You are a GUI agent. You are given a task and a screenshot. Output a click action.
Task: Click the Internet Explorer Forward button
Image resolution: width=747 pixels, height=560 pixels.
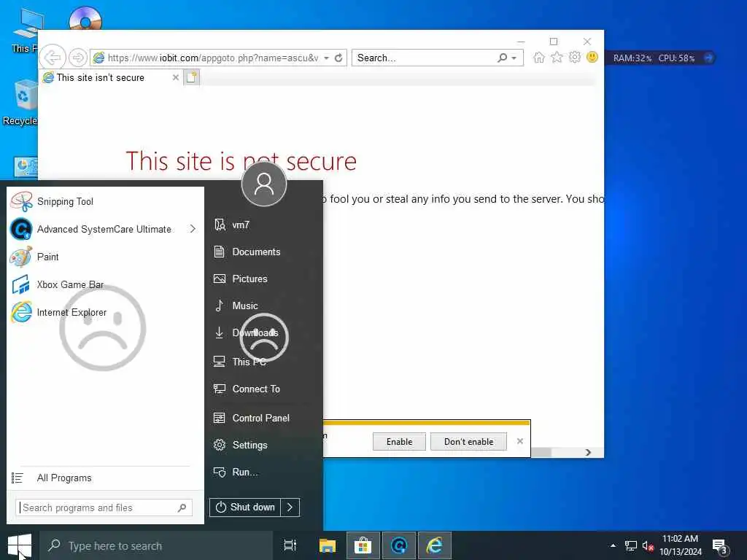pos(77,58)
